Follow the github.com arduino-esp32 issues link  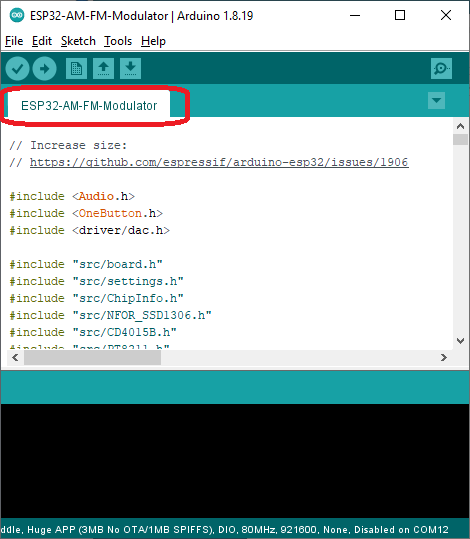[x=219, y=162]
